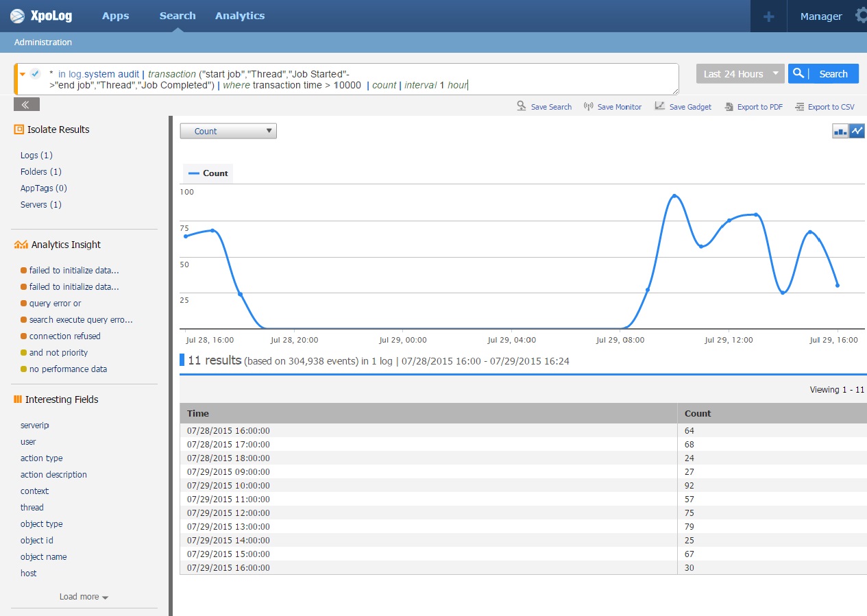Expand Load more interesting fields
The image size is (867, 616).
click(84, 597)
